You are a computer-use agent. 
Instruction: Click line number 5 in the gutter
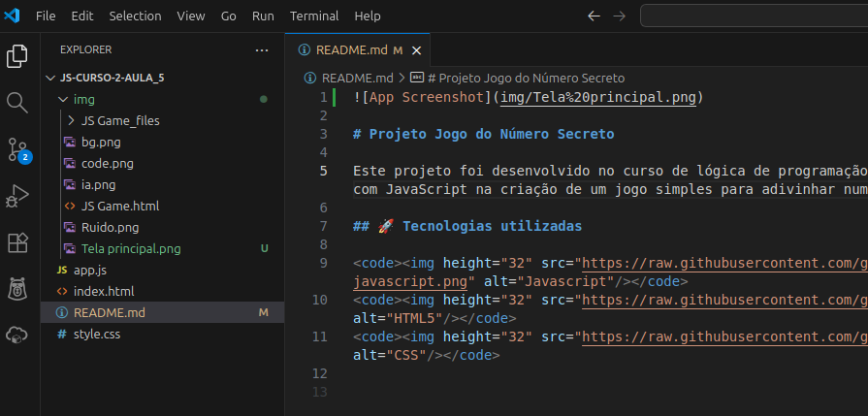point(323,171)
